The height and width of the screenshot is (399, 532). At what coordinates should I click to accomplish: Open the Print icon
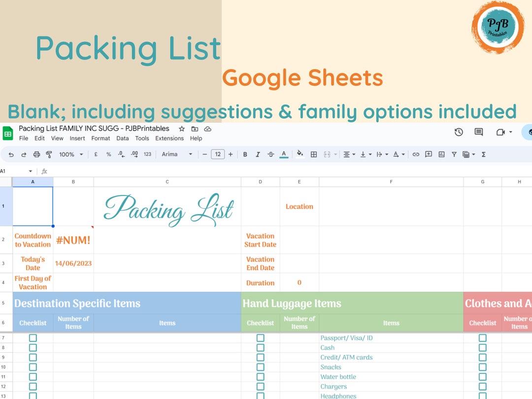click(36, 154)
